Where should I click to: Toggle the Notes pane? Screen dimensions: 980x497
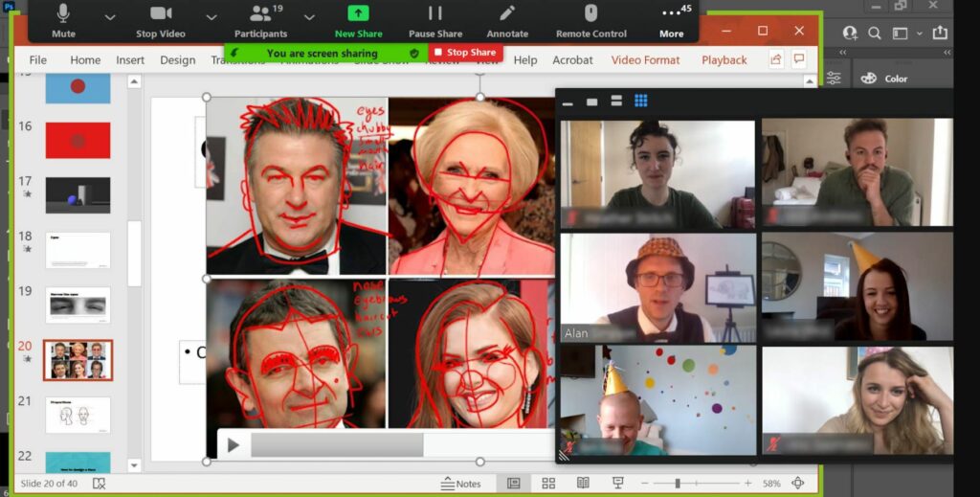pos(460,484)
